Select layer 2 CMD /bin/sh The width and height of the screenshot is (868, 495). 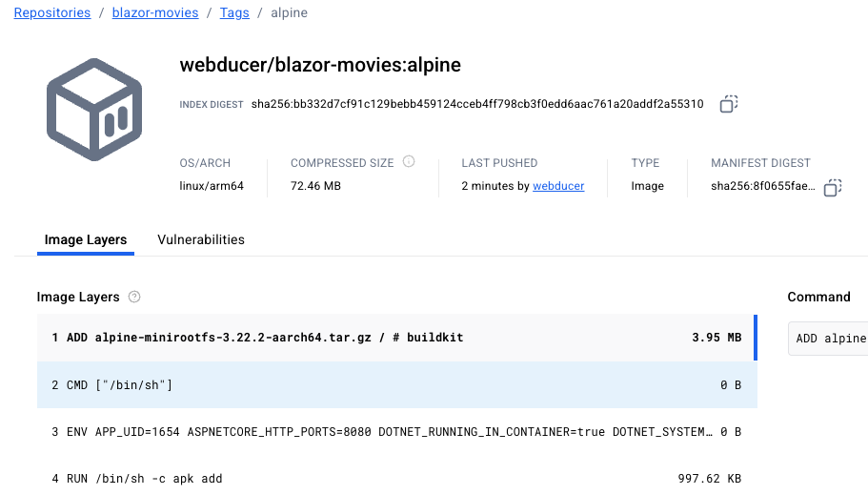coord(396,384)
